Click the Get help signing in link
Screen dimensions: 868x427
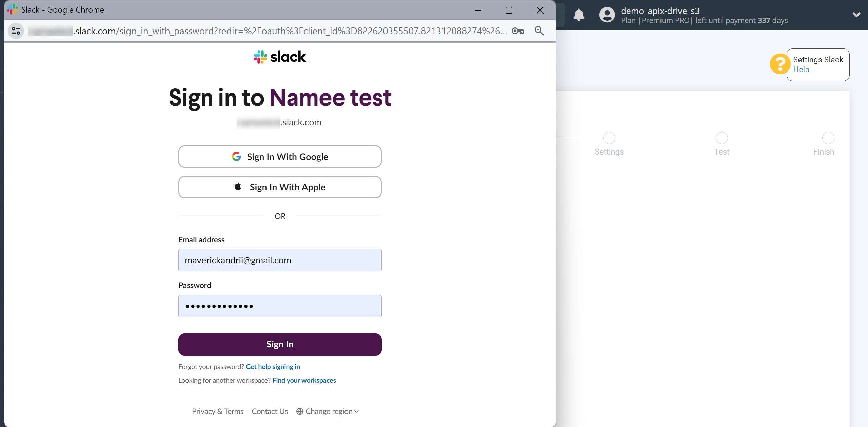274,366
